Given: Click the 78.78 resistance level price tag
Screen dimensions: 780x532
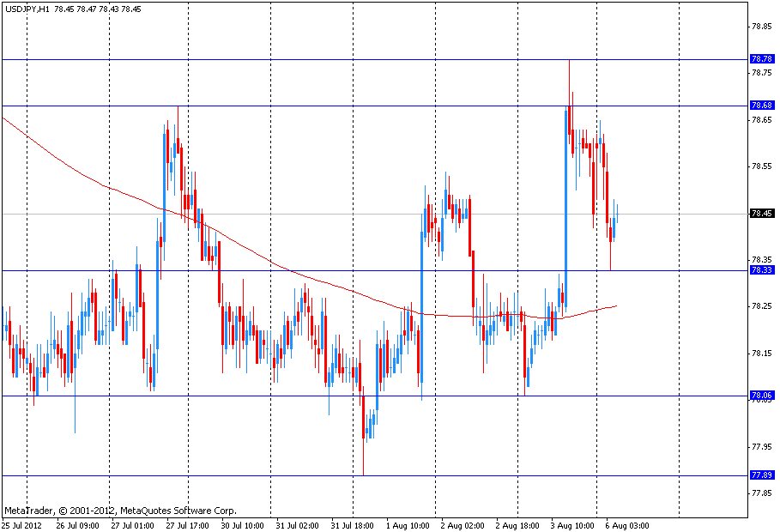Looking at the screenshot, I should coord(762,59).
